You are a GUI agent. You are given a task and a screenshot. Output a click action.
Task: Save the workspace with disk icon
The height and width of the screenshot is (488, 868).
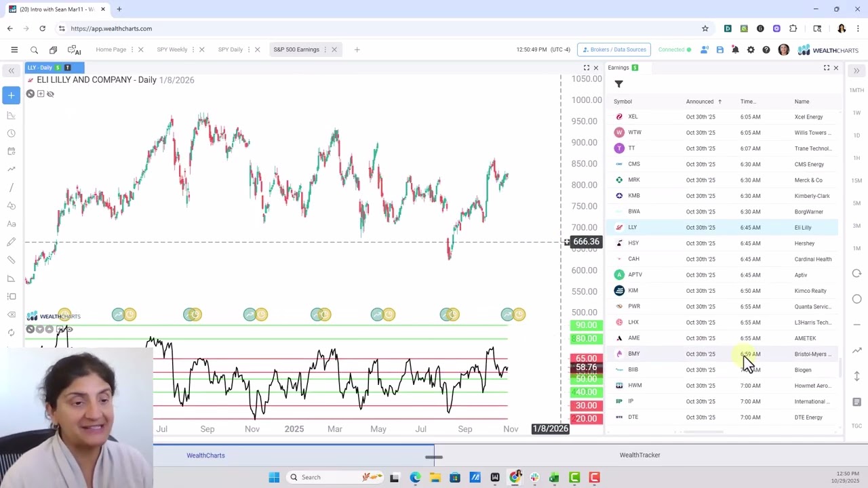pyautogui.click(x=719, y=49)
